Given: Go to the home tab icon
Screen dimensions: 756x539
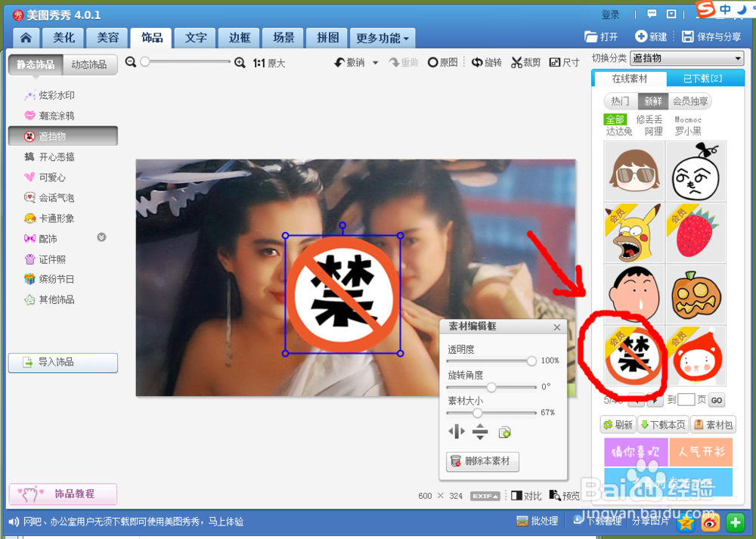Looking at the screenshot, I should (26, 38).
